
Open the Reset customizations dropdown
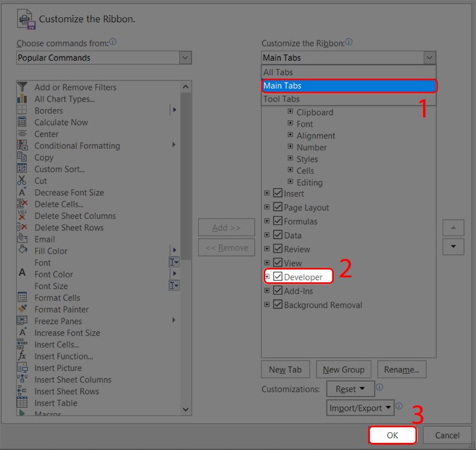350,389
